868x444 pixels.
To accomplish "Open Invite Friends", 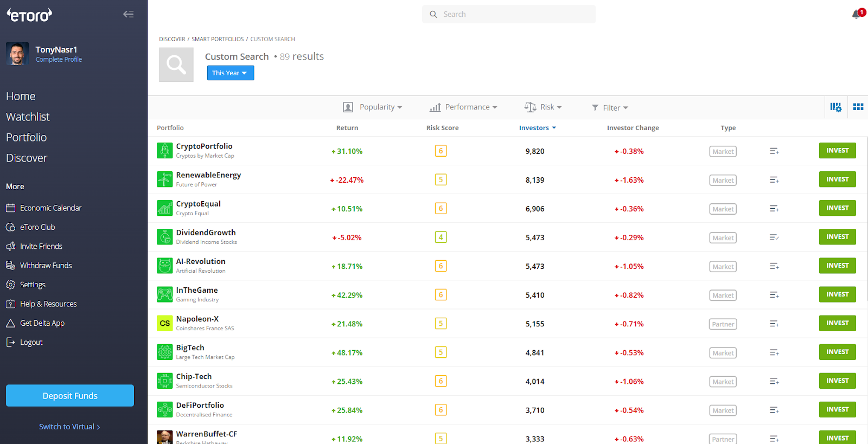I will 34,247.
